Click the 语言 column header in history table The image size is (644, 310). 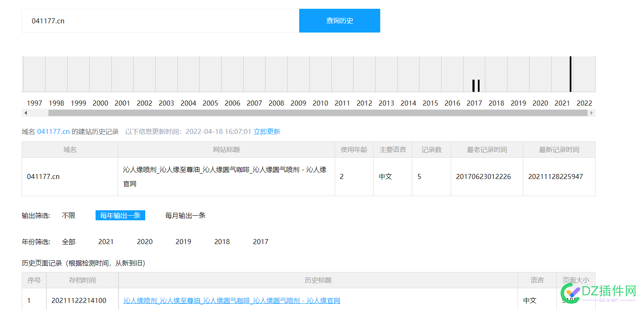537,280
